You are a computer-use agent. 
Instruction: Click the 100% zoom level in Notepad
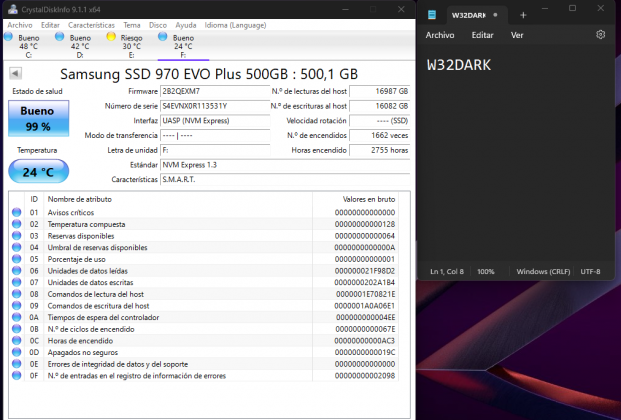(486, 271)
